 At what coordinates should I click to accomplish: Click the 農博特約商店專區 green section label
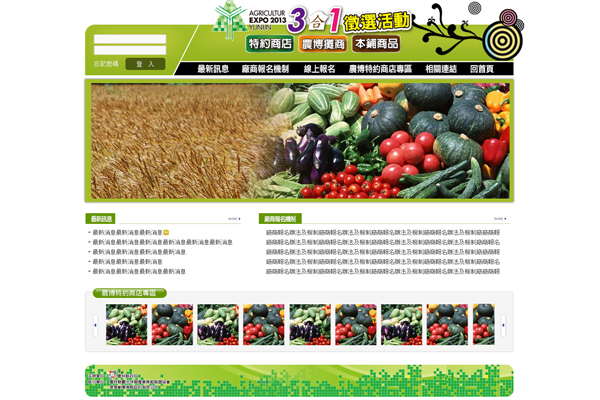[129, 293]
